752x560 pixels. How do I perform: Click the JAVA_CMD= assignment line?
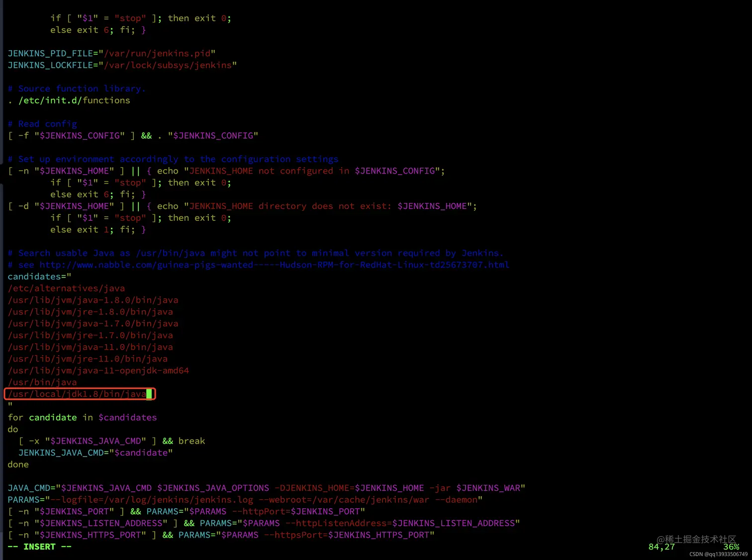click(267, 488)
